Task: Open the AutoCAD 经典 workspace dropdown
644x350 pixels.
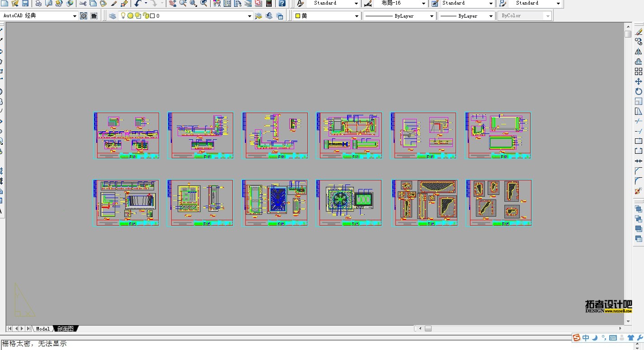Action: point(39,16)
